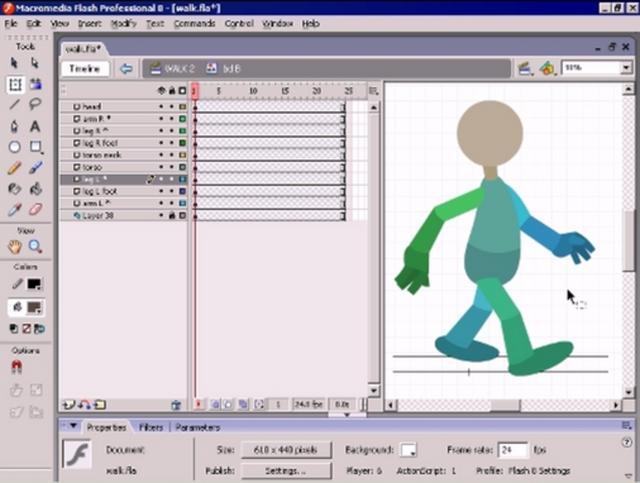
Task: Click the Edit Symbols icon
Action: pos(547,69)
